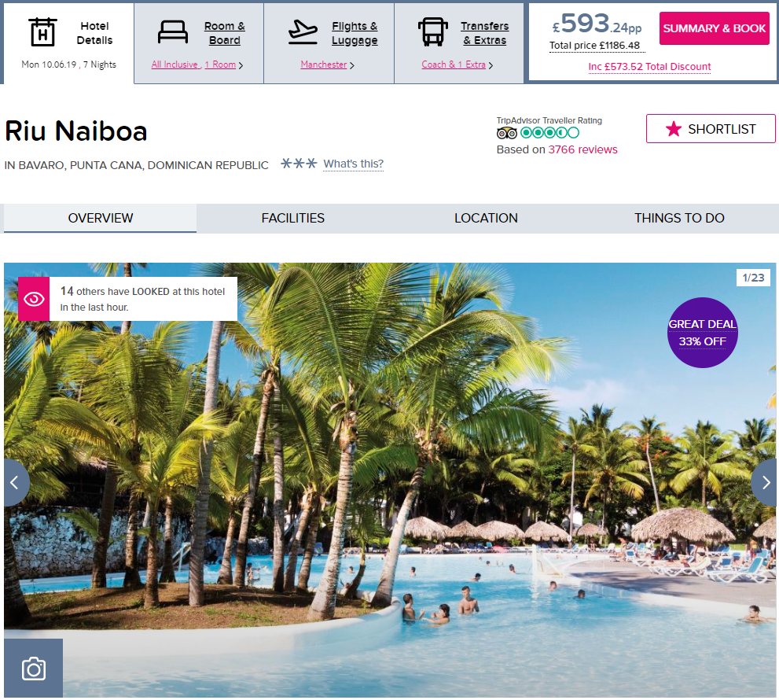Click the TripAdvisor owl rating icon
The height and width of the screenshot is (700, 779).
point(507,133)
